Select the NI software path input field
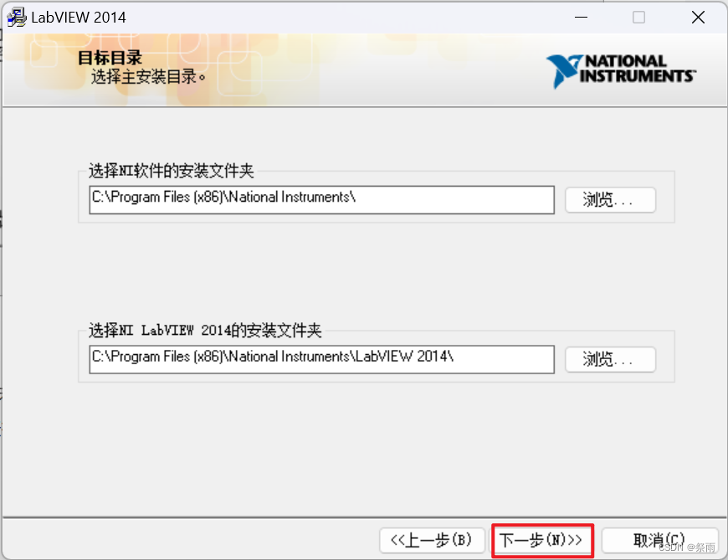The width and height of the screenshot is (728, 560). (x=321, y=199)
